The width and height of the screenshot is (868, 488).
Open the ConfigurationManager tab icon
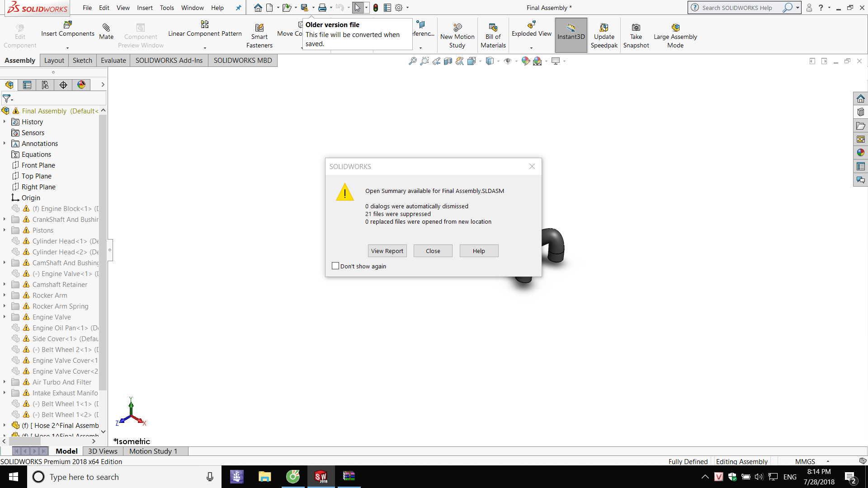click(45, 85)
